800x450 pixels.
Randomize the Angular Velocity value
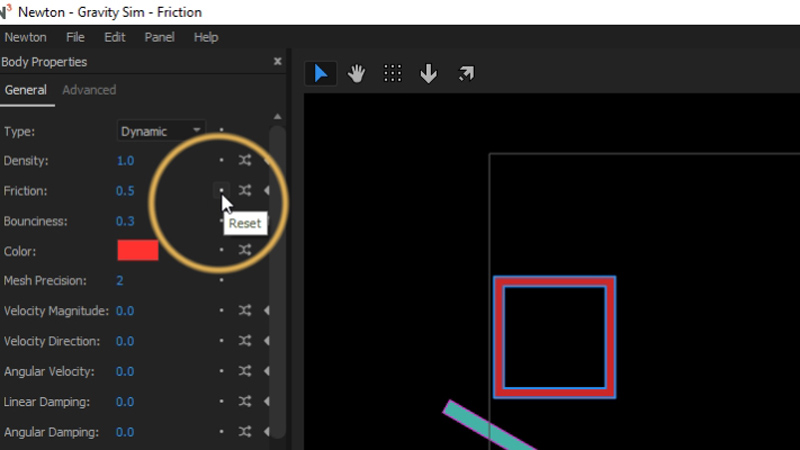tap(245, 372)
